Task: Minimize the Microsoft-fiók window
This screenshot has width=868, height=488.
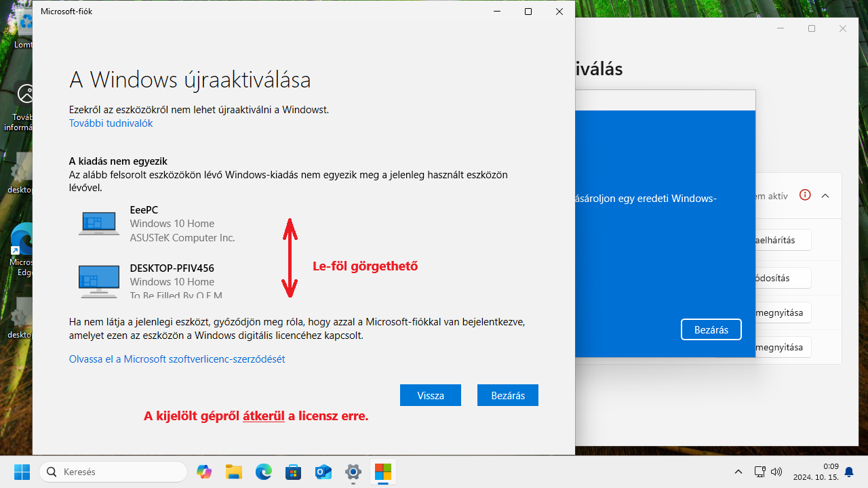Action: (497, 12)
